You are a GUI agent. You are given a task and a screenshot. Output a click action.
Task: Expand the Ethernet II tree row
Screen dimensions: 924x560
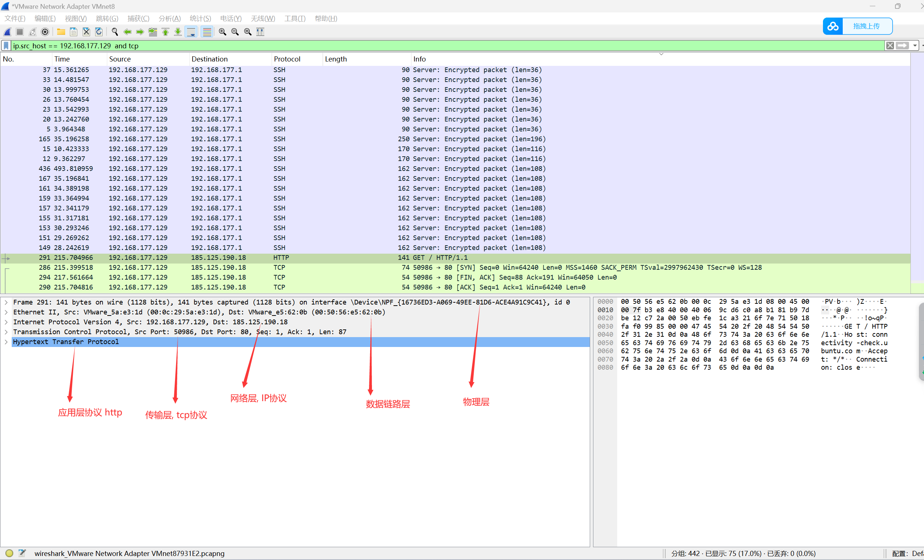[6, 312]
